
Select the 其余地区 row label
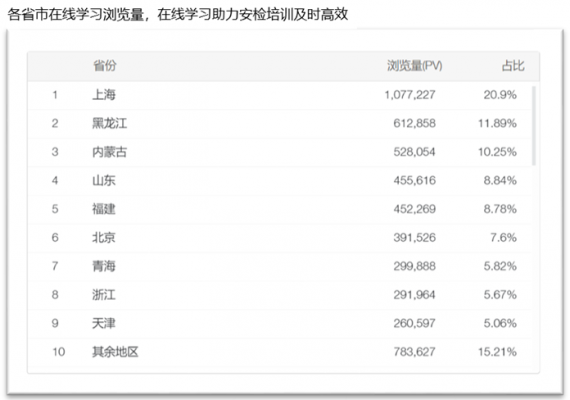tap(115, 352)
